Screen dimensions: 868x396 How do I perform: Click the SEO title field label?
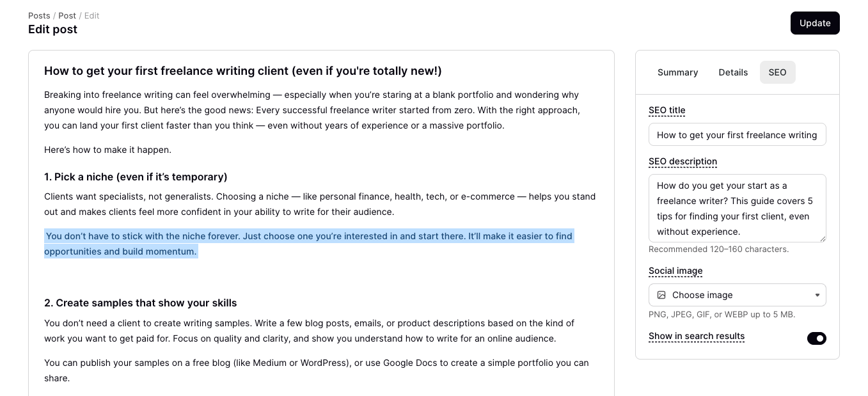[667, 110]
